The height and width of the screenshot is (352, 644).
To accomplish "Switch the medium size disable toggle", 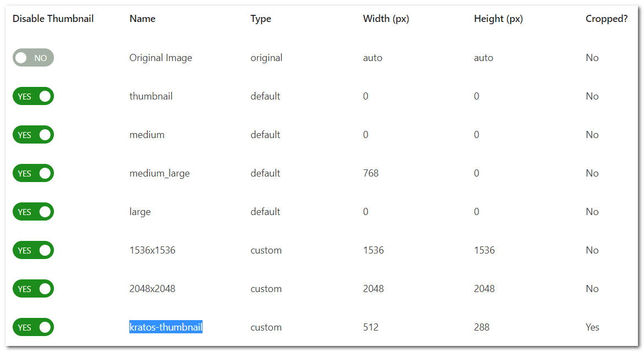I will pyautogui.click(x=33, y=135).
